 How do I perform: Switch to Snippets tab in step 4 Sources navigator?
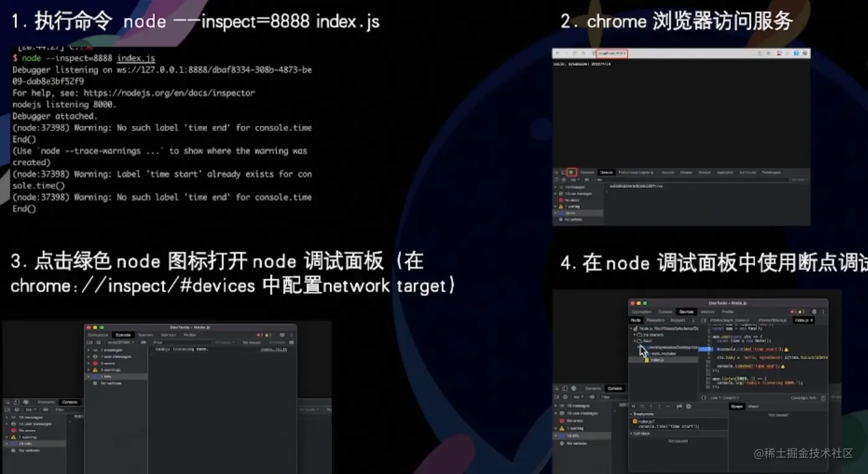678,320
